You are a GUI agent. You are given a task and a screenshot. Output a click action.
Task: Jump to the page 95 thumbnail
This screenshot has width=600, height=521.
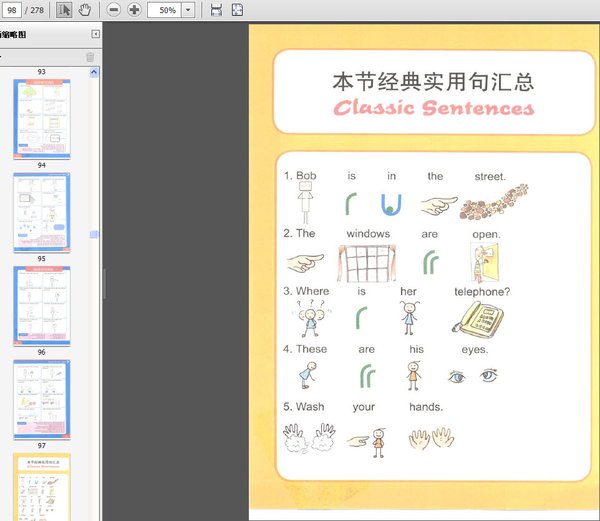[x=42, y=212]
